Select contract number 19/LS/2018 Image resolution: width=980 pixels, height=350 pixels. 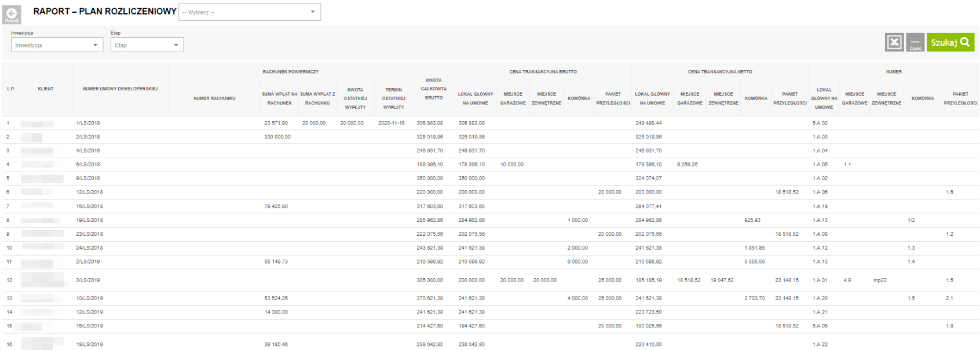pos(89,220)
